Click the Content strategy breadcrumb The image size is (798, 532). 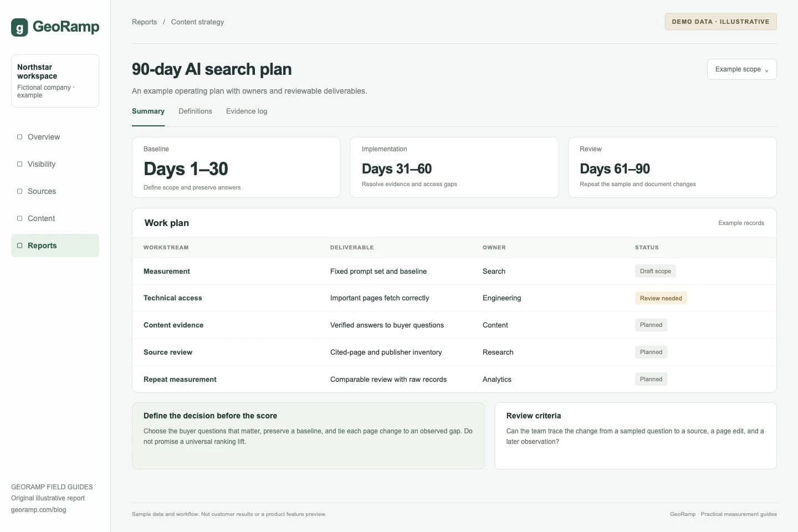click(197, 22)
